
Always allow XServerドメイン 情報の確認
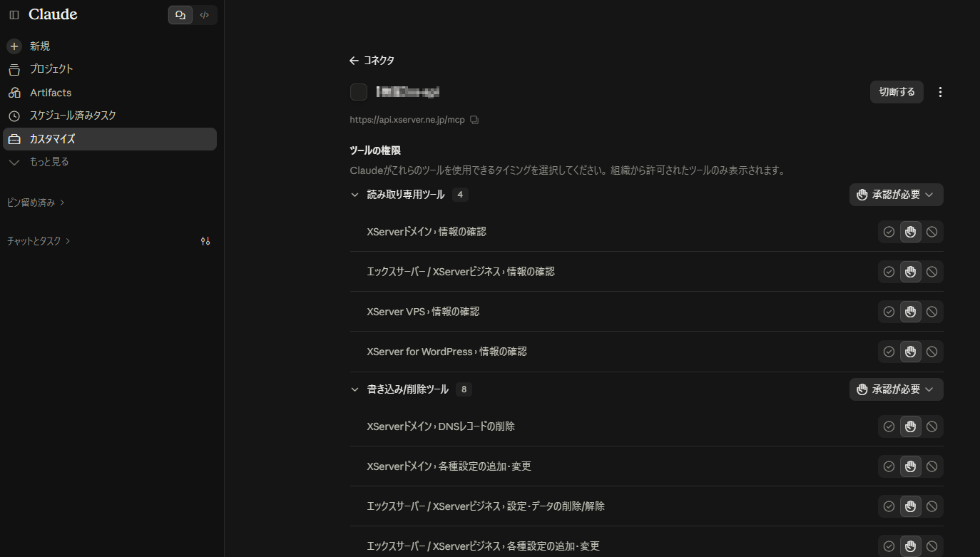[x=889, y=232]
